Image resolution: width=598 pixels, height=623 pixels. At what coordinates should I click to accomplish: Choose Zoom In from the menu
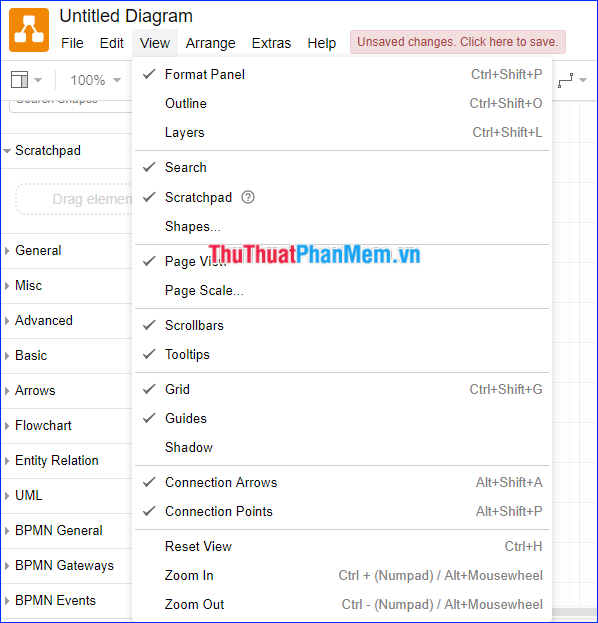click(x=342, y=575)
